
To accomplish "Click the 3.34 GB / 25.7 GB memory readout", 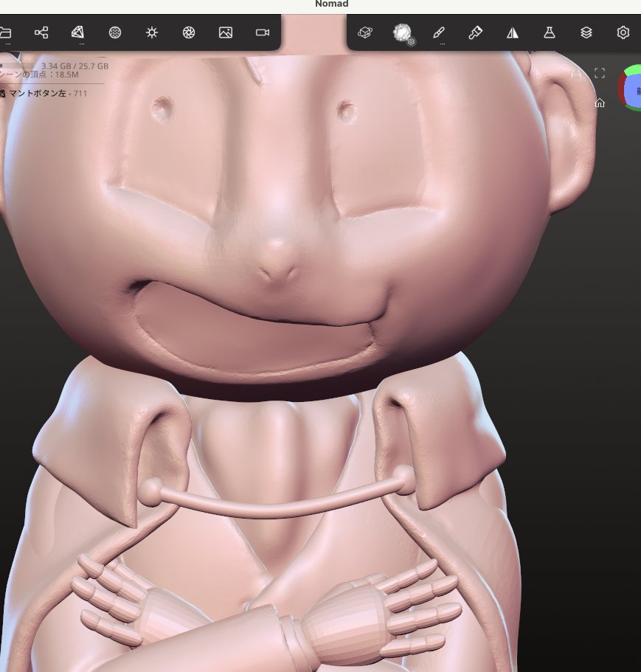I will 75,66.
